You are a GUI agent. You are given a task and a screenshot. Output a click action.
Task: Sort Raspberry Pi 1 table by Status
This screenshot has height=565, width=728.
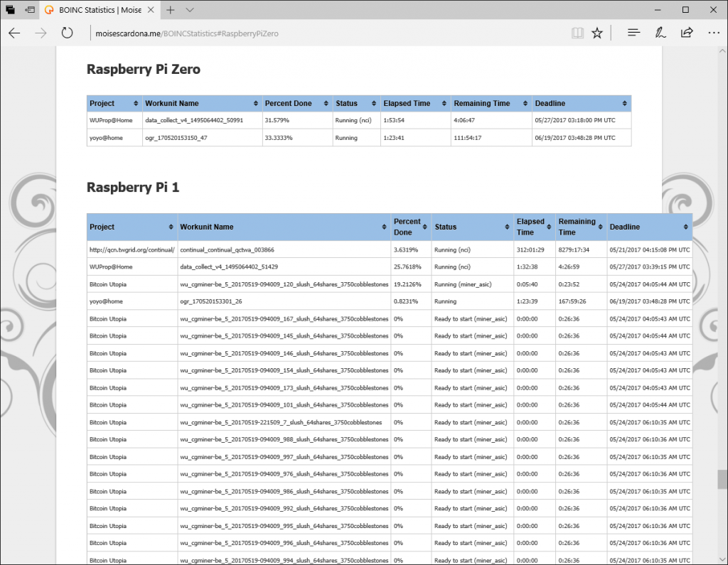472,227
